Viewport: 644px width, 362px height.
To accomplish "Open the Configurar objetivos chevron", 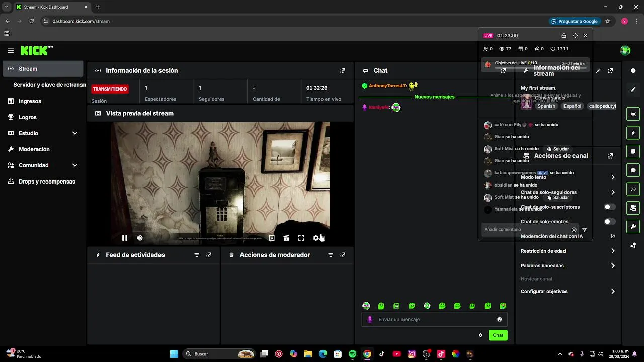I will [613, 292].
